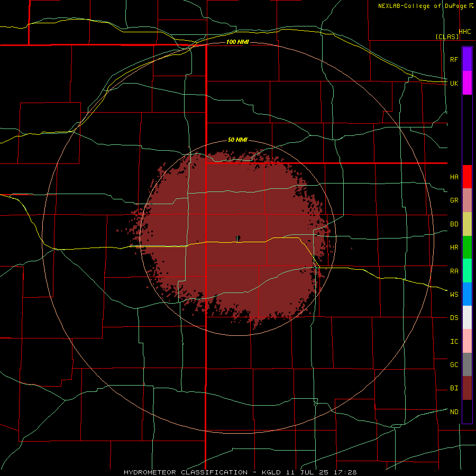Click the radar site marker at center
The height and width of the screenshot is (476, 476).
pos(238,237)
